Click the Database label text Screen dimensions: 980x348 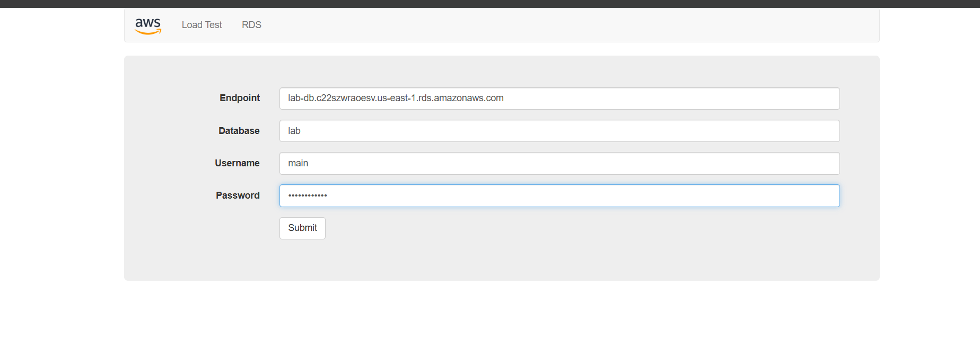pyautogui.click(x=239, y=131)
